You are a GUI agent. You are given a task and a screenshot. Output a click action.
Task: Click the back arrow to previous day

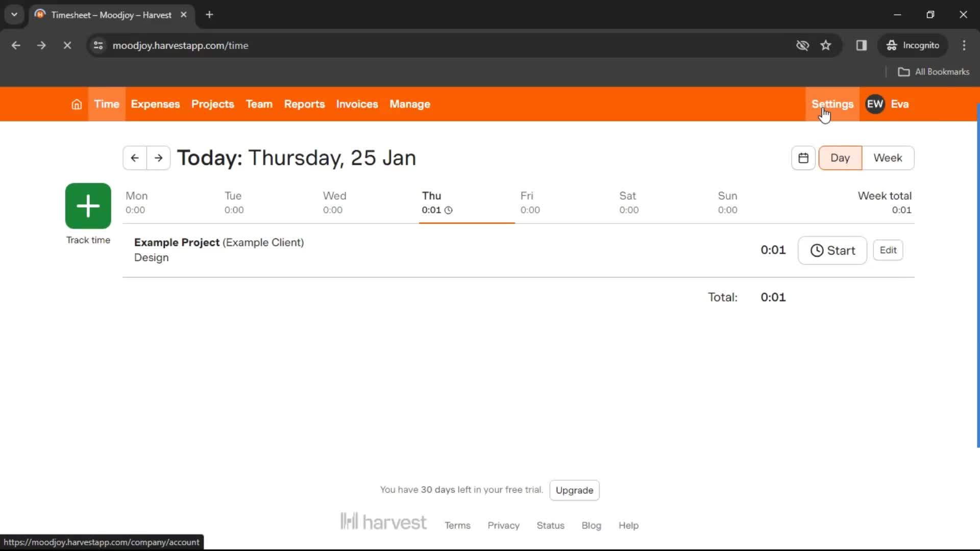[x=135, y=158]
